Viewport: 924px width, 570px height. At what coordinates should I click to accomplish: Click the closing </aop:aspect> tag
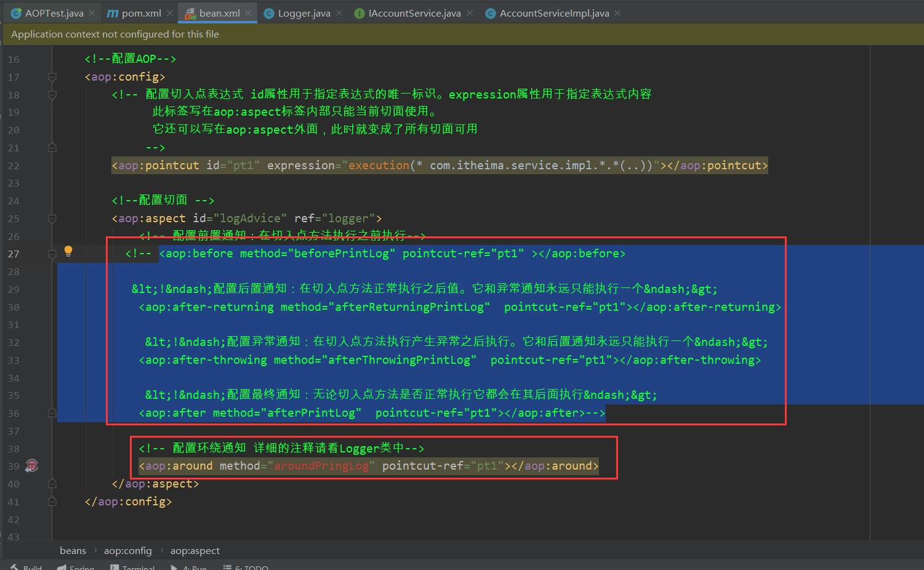coord(156,484)
